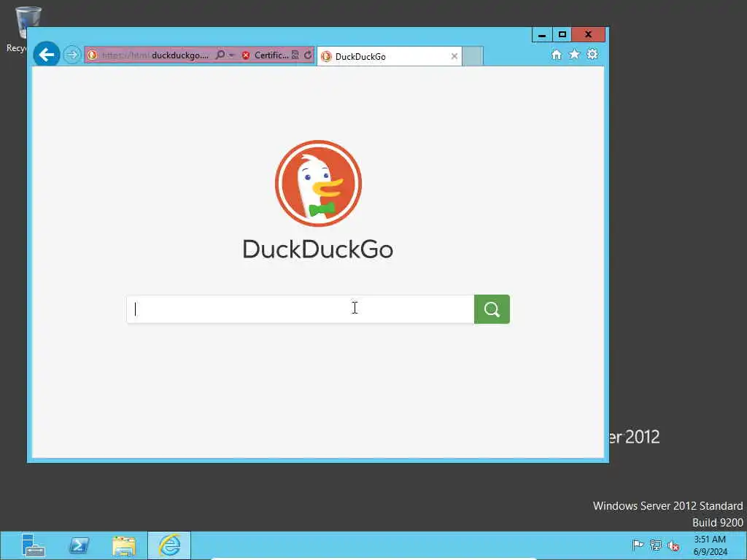Viewport: 747px width, 560px height.
Task: Click the address bar URL text
Action: click(155, 55)
